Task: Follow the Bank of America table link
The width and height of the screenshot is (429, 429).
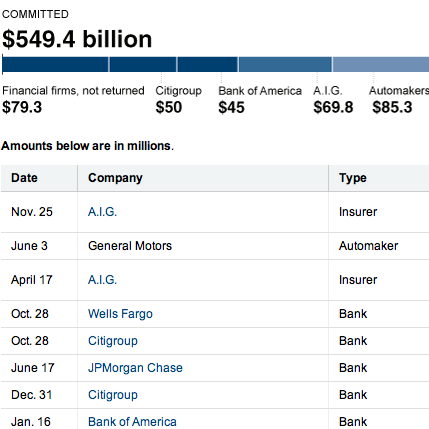Action: 132,422
